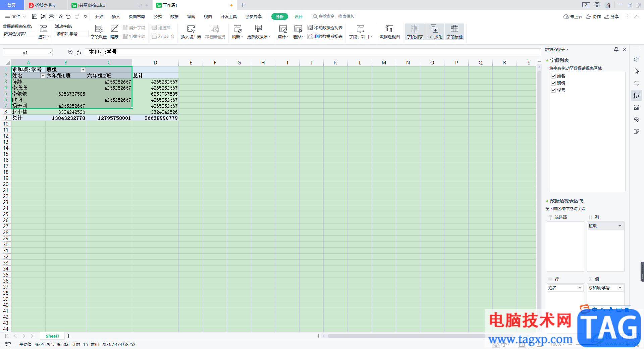The height and width of the screenshot is (349, 644).
Task: Open the 数据透视图 (PivotChart) tool
Action: 389,32
